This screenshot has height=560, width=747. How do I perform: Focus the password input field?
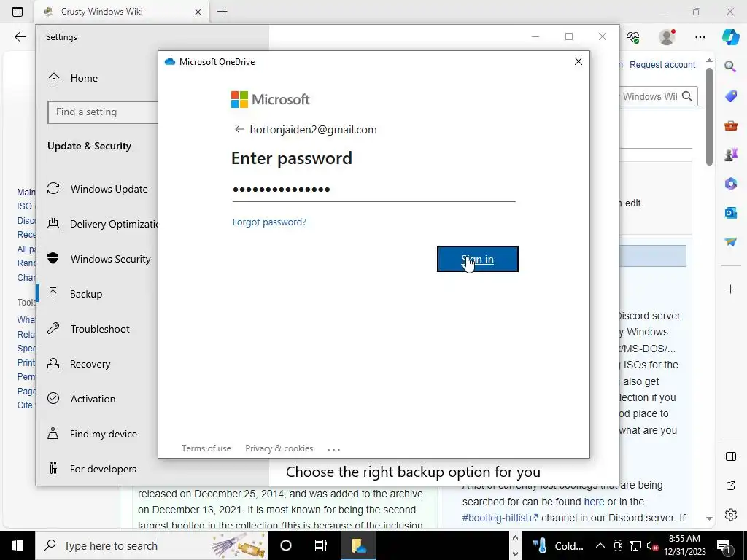(x=373, y=190)
